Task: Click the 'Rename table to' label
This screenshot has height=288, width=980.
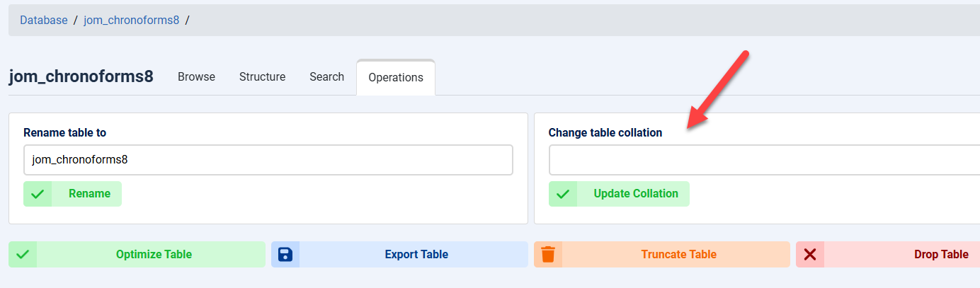Action: tap(64, 132)
